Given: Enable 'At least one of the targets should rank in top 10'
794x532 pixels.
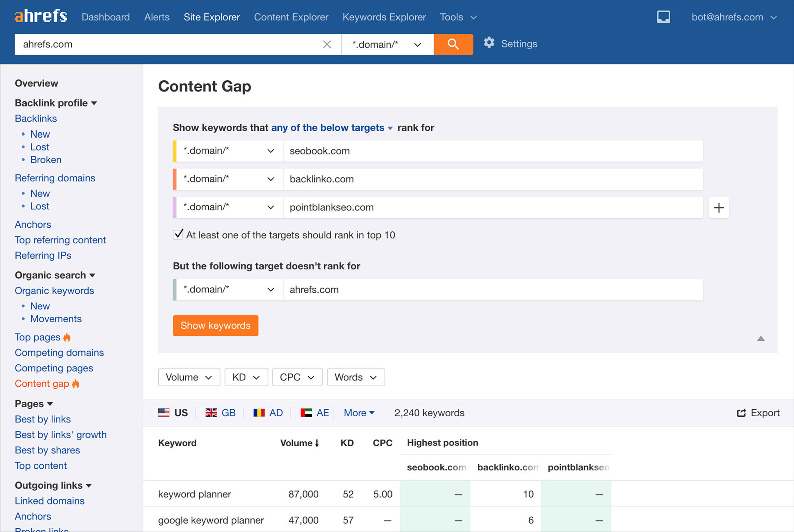Looking at the screenshot, I should coord(178,234).
